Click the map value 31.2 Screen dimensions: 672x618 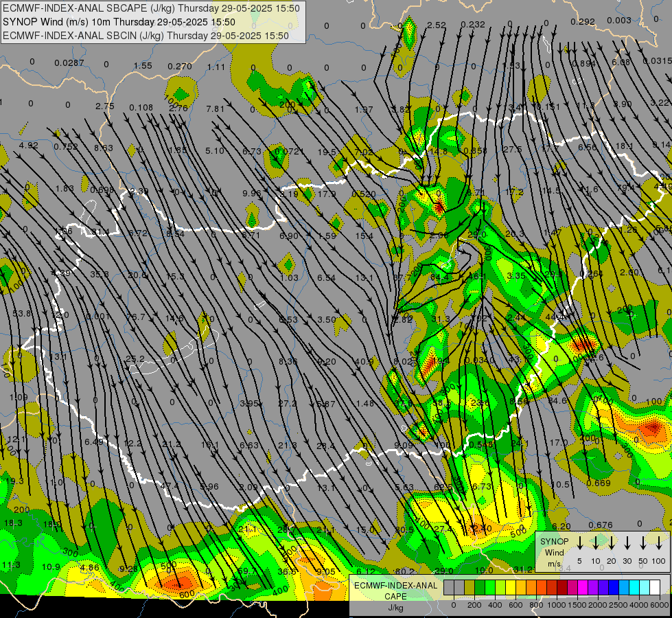tap(523, 569)
